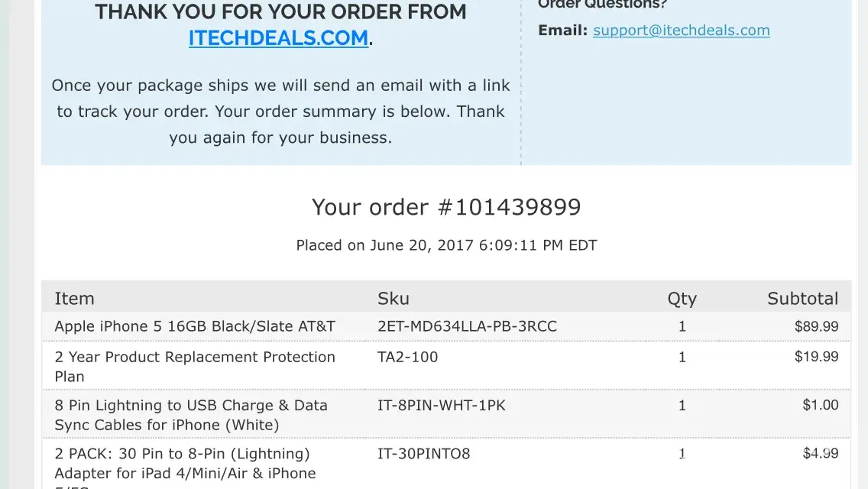Click the order number #101439899 heading
This screenshot has height=489, width=868.
[446, 207]
